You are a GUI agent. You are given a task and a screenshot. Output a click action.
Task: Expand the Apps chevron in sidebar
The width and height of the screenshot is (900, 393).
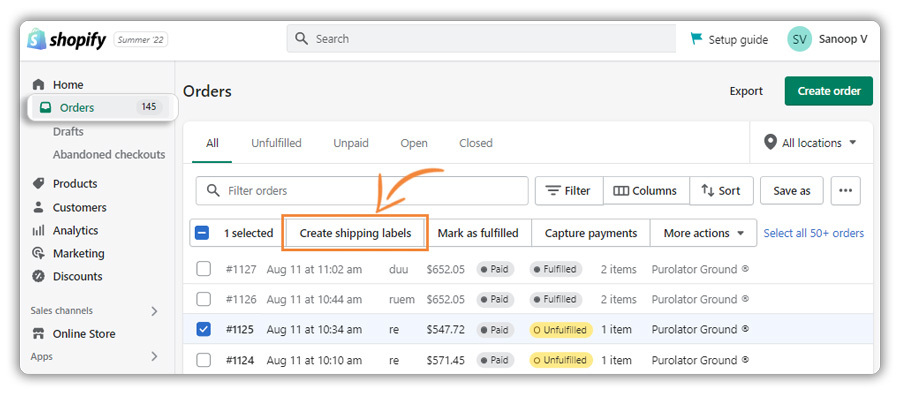point(154,356)
